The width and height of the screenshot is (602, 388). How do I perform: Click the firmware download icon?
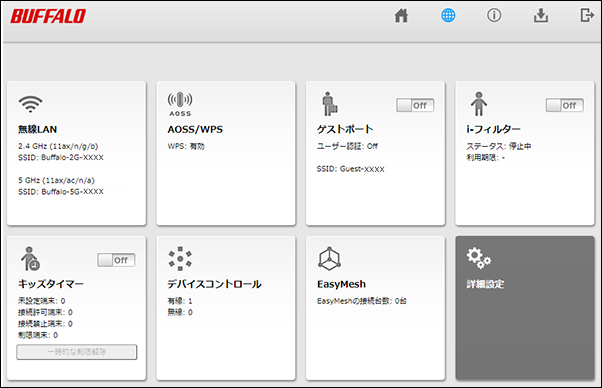541,16
